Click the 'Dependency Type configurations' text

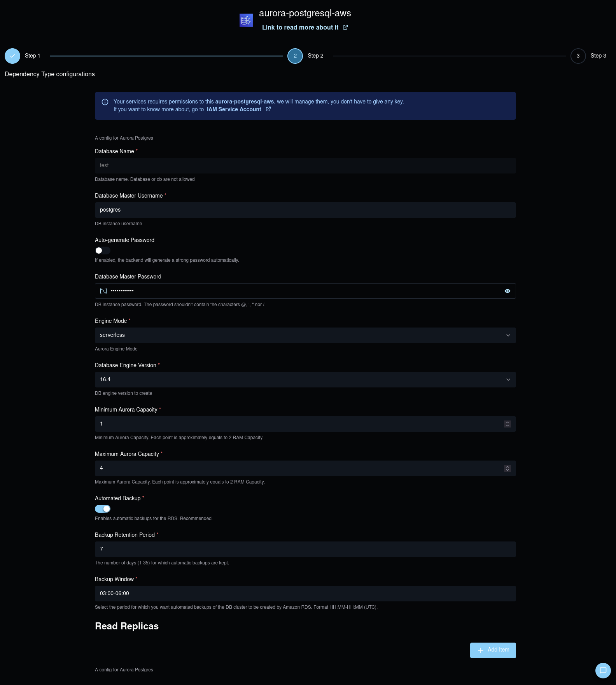pos(50,74)
